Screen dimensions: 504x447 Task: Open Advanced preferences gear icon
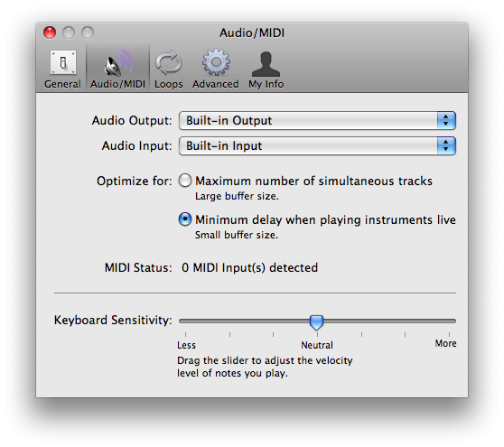pyautogui.click(x=216, y=62)
